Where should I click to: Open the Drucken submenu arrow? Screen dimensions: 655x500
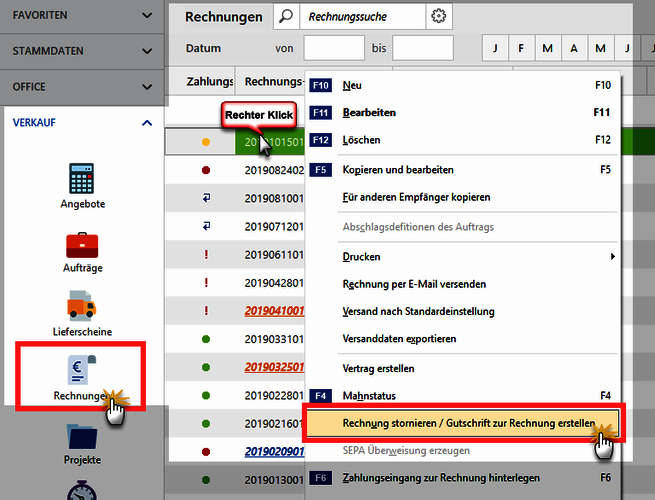[x=612, y=256]
